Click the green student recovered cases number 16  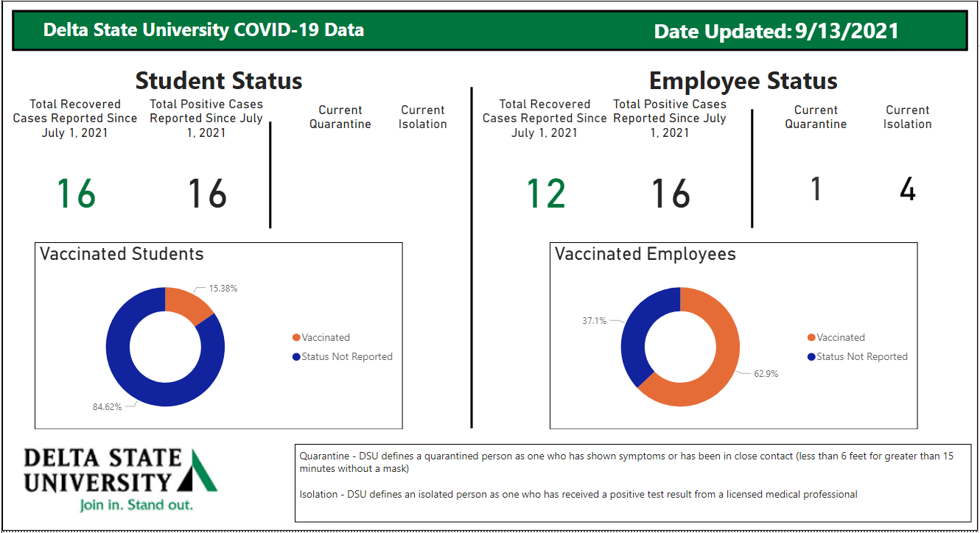click(x=77, y=194)
